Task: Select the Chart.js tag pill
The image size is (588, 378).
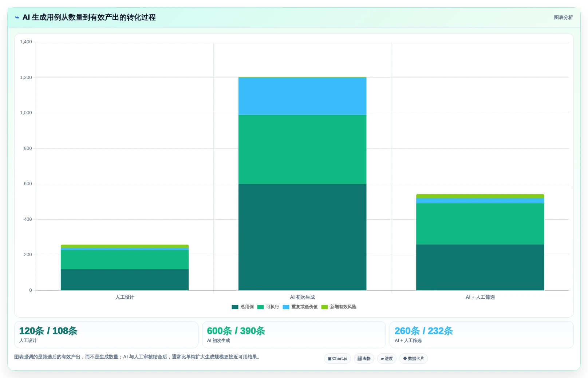Action: coord(338,358)
